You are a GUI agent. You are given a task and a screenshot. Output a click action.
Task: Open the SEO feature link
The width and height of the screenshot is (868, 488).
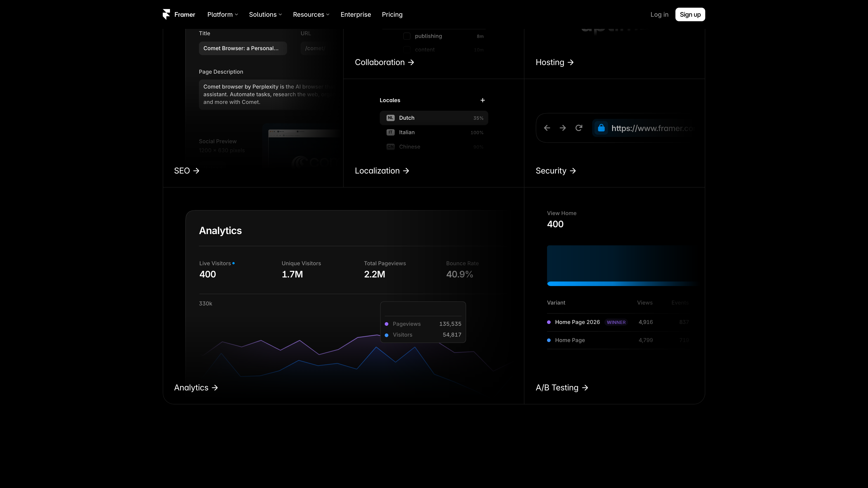point(186,171)
